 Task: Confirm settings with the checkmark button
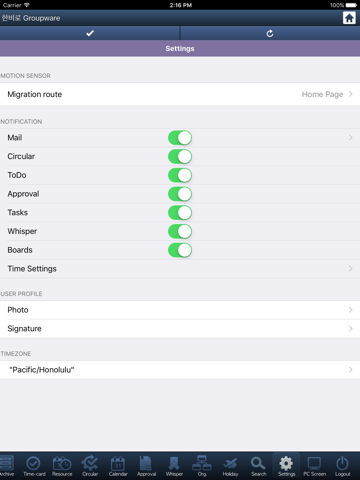90,33
